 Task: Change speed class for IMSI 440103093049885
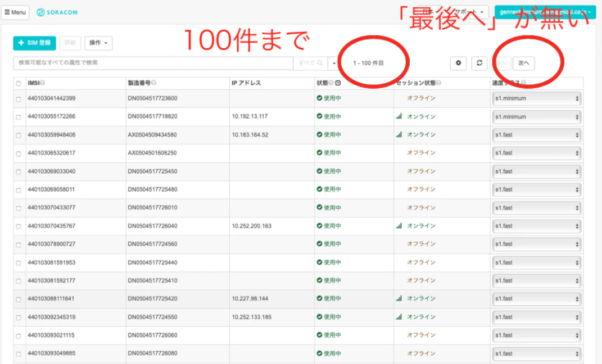pos(536,354)
